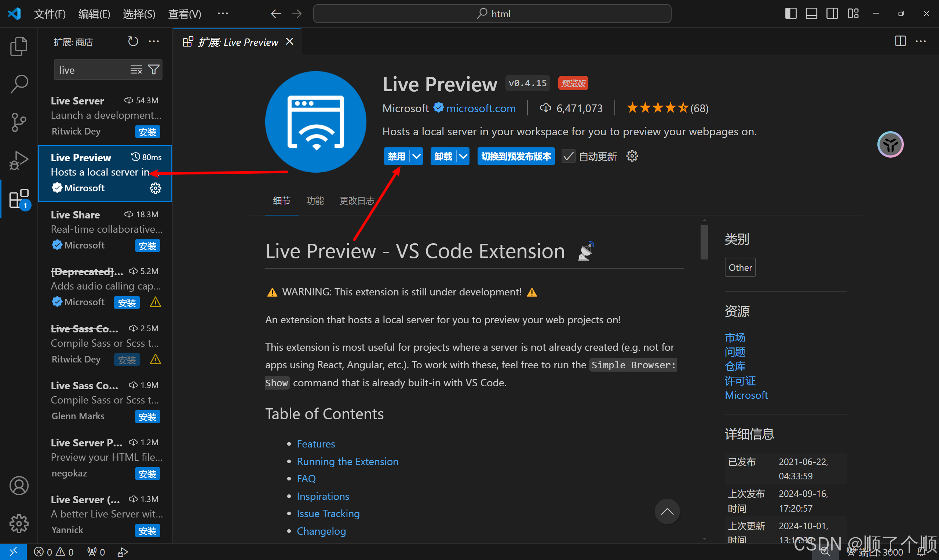Screen dimensions: 939x560
Task: Open the FAQ contents link
Action: (306, 479)
